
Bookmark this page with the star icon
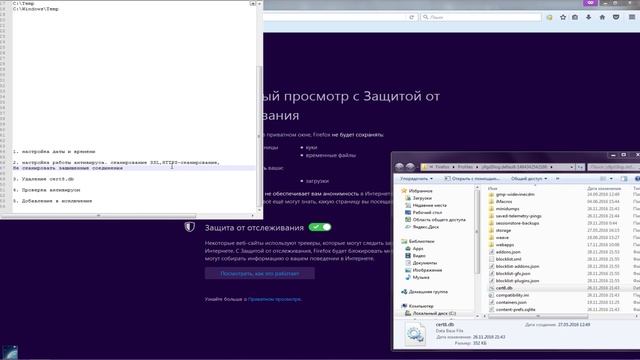pyautogui.click(x=563, y=17)
